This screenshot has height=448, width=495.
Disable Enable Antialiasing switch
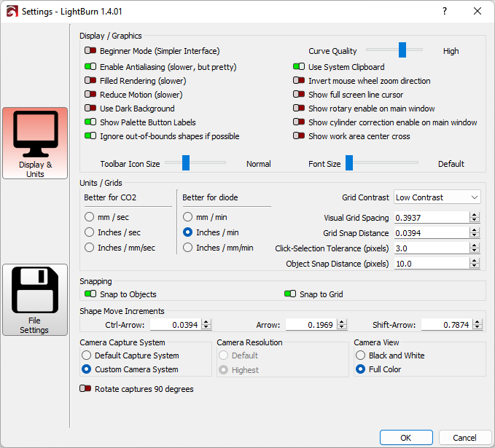tap(90, 66)
